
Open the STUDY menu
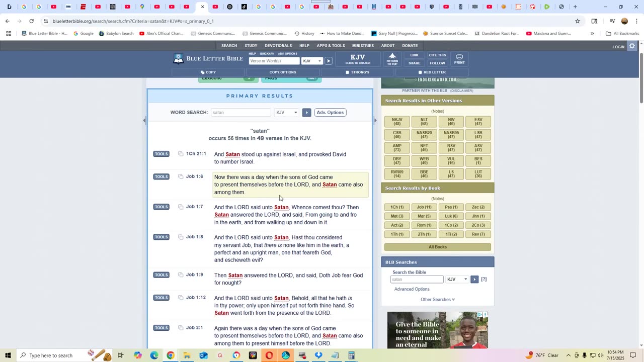click(x=251, y=46)
